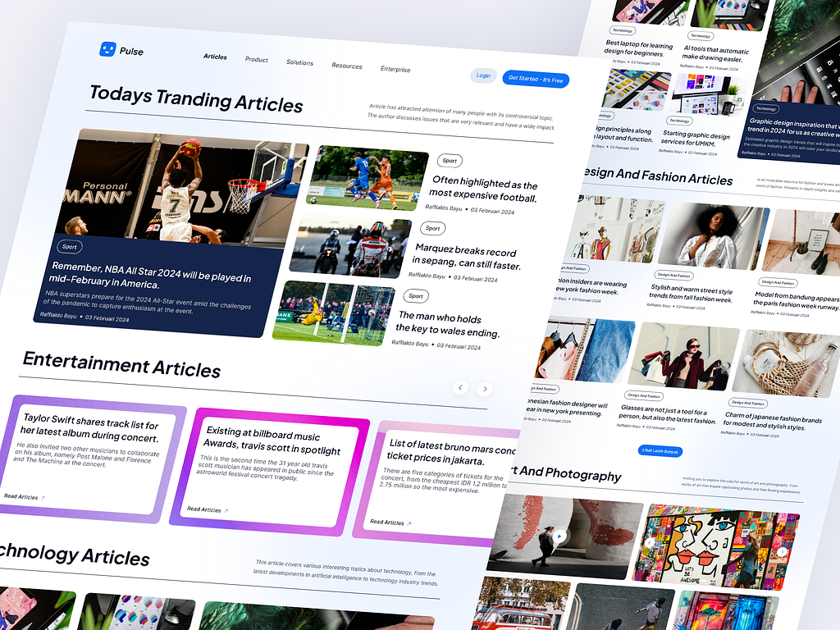The height and width of the screenshot is (630, 840).
Task: Open 'AI tools that automatic make drawing' article
Action: click(x=715, y=54)
